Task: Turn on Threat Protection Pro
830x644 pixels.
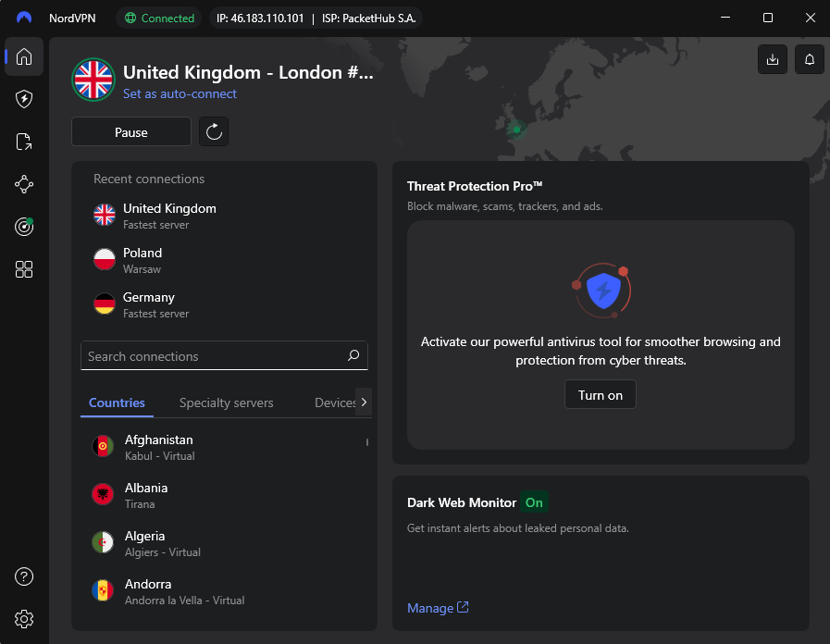Action: tap(601, 395)
